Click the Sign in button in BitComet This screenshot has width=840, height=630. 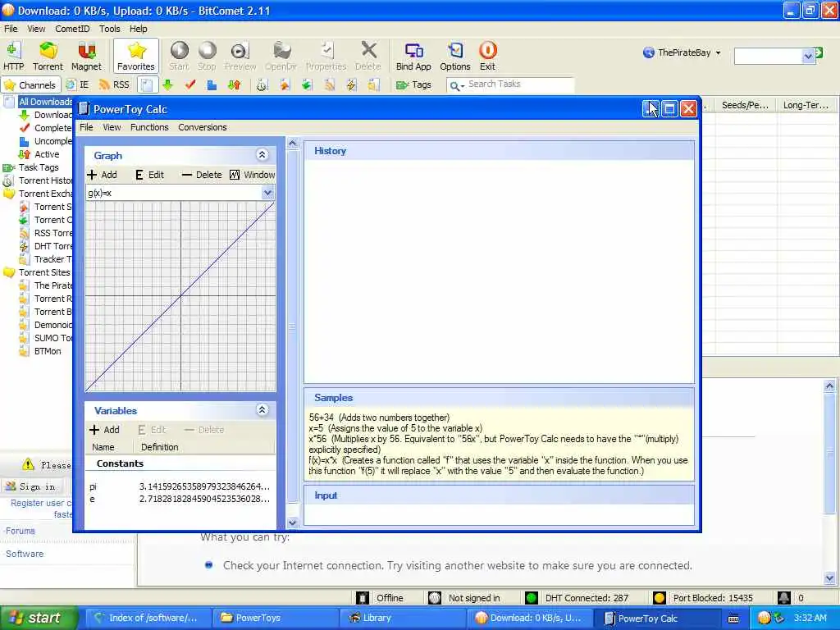pos(31,486)
